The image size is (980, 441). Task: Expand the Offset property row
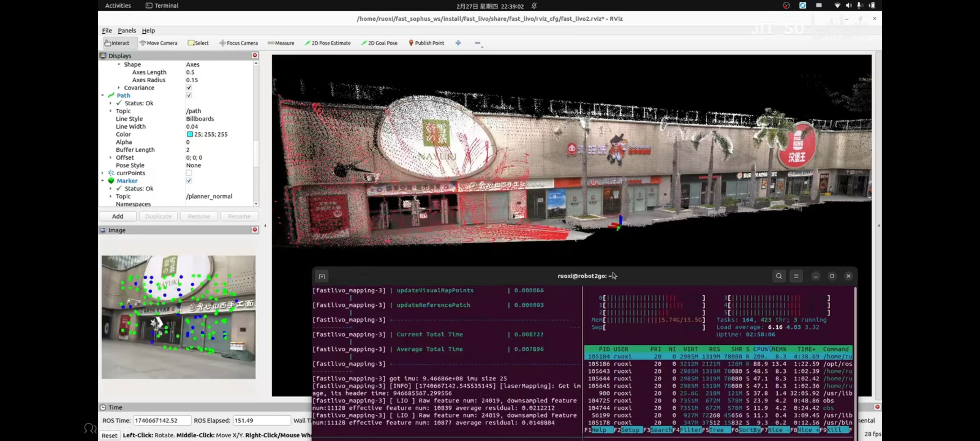coord(111,157)
